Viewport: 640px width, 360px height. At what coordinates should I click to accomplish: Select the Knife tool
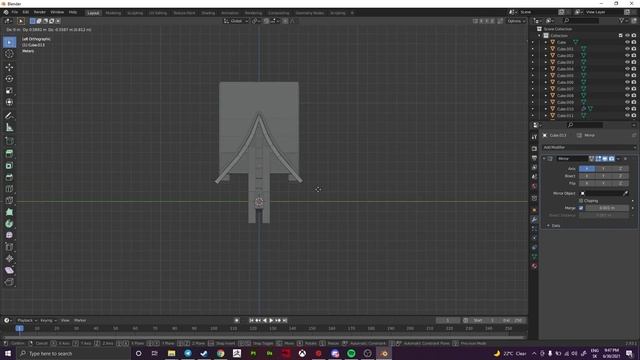[x=9, y=200]
